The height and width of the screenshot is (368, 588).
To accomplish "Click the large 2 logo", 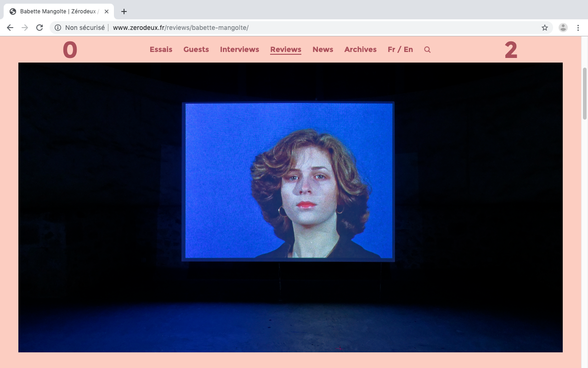I will (x=511, y=50).
